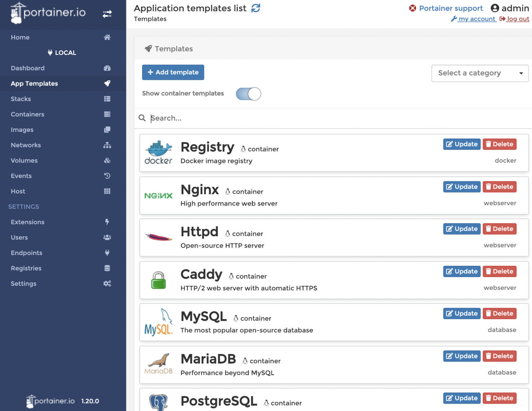The width and height of the screenshot is (532, 411).
Task: Update the PostgreSQL template
Action: pos(462,398)
